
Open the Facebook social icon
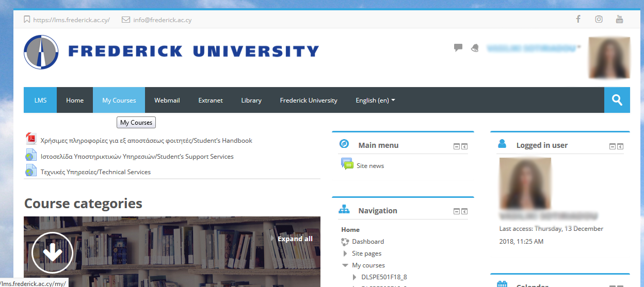click(x=578, y=20)
